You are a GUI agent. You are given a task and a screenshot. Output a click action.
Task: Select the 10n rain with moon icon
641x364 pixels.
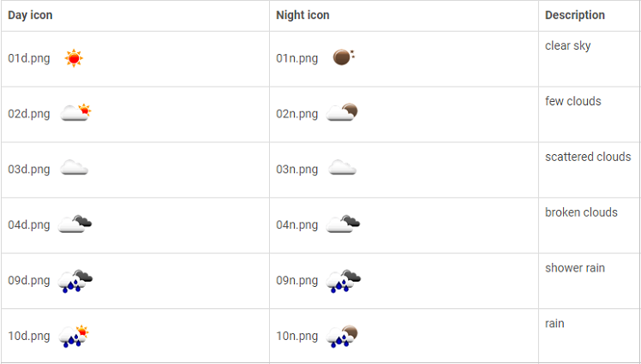coord(342,337)
